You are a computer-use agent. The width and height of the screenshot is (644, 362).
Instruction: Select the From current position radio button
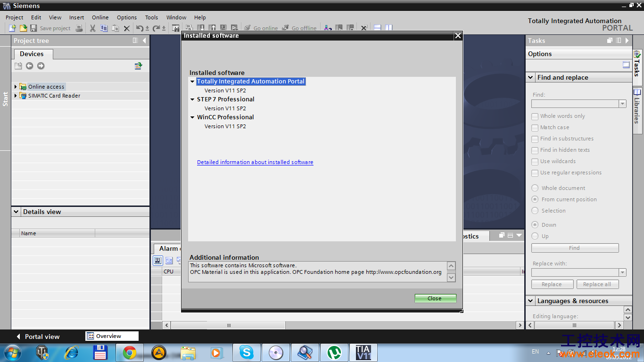tap(535, 199)
